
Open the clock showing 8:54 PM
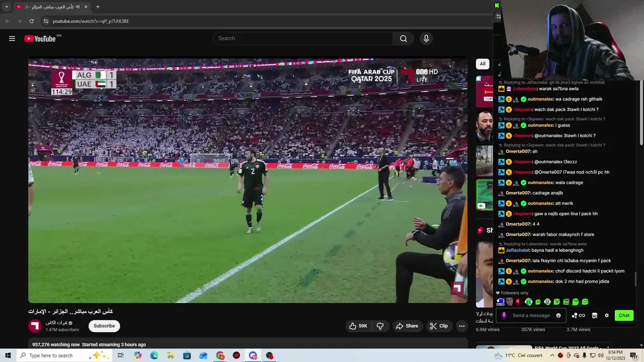[x=615, y=355]
